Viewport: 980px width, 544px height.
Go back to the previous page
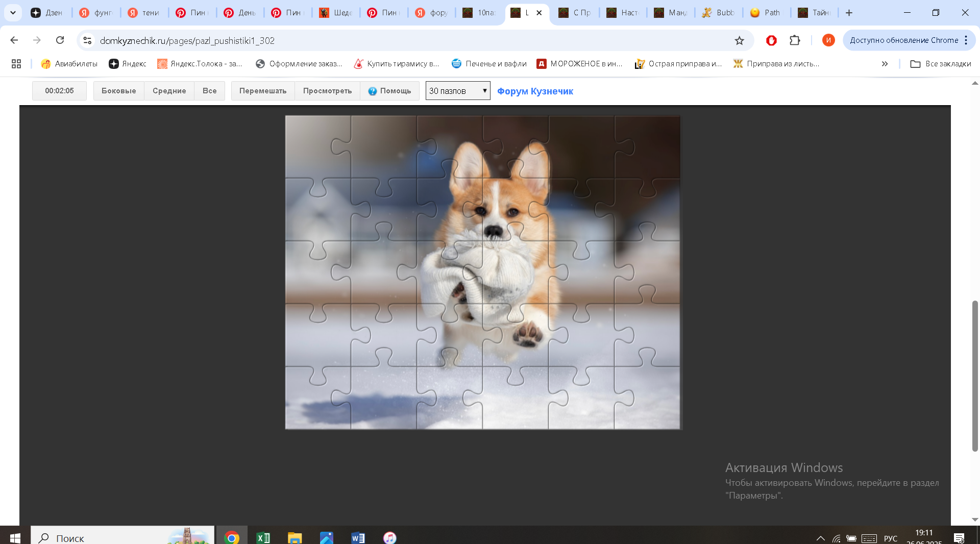point(14,40)
